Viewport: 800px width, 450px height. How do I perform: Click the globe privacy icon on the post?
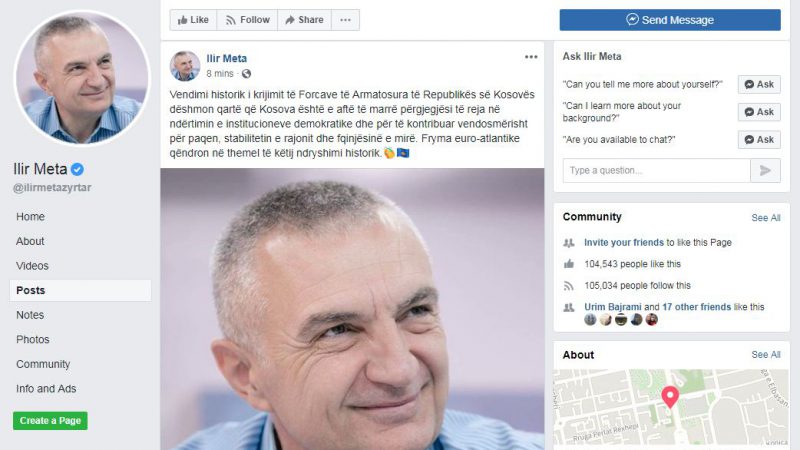click(246, 74)
